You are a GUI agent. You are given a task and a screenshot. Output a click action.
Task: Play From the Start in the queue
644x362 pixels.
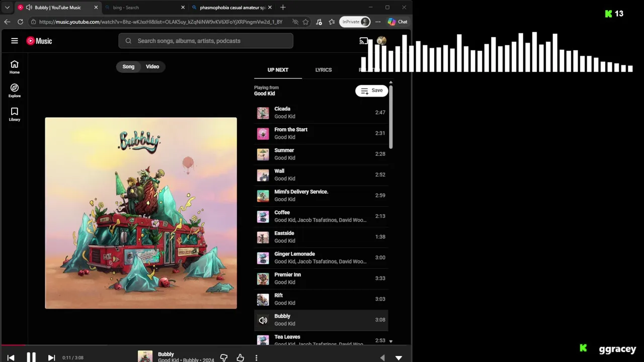click(321, 133)
